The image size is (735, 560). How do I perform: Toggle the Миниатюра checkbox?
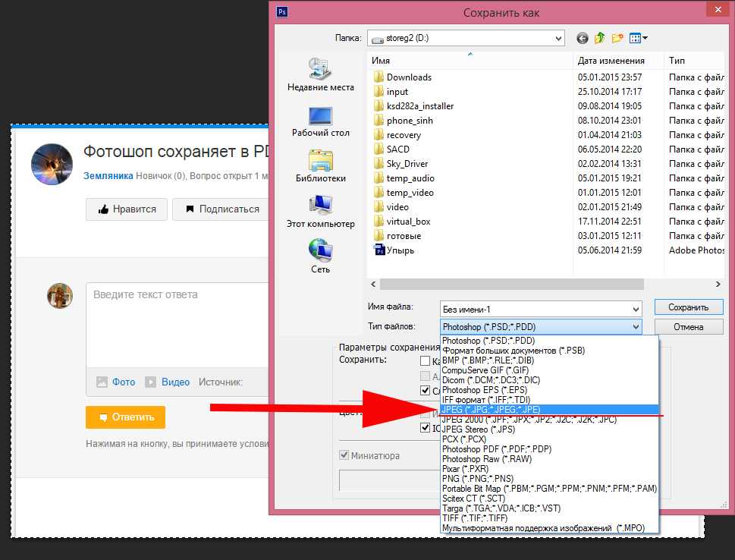pyautogui.click(x=344, y=455)
